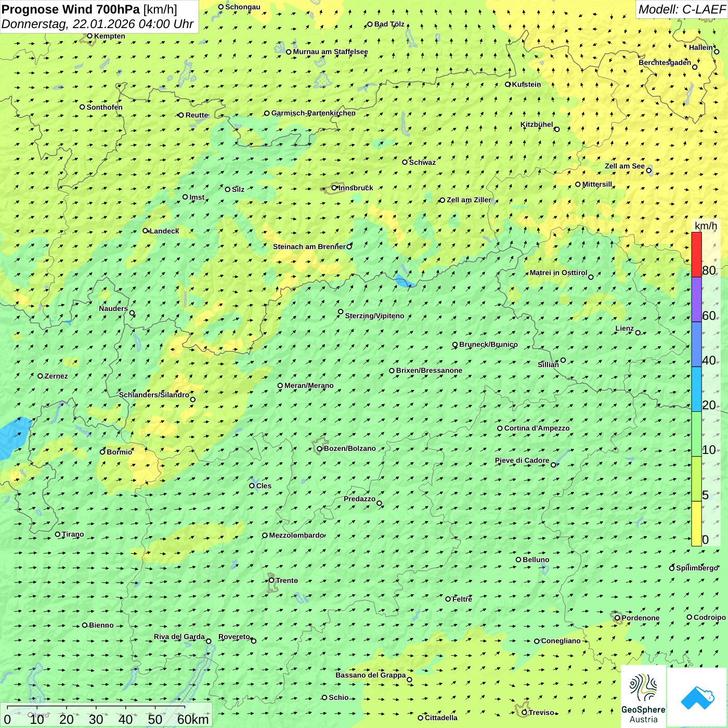This screenshot has width=728, height=728.
Task: Click the Trento city marker
Action: click(271, 580)
